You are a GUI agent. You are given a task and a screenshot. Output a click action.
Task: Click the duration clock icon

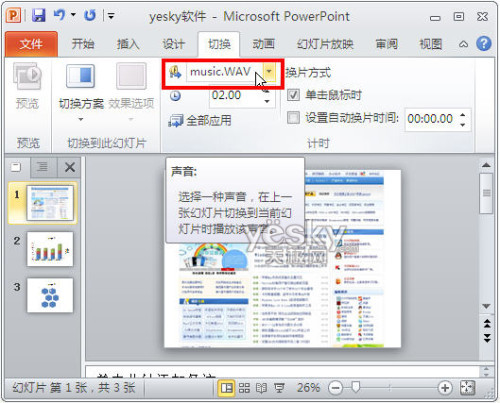tap(175, 96)
